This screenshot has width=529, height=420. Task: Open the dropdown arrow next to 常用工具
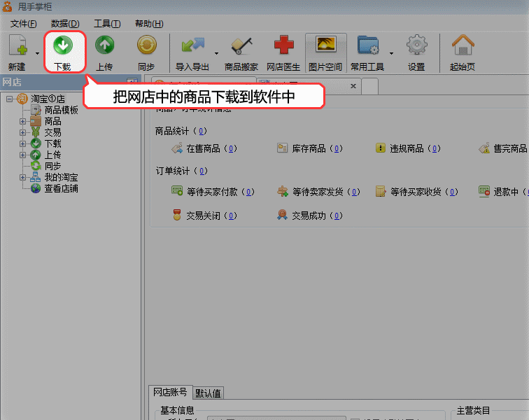pyautogui.click(x=391, y=53)
